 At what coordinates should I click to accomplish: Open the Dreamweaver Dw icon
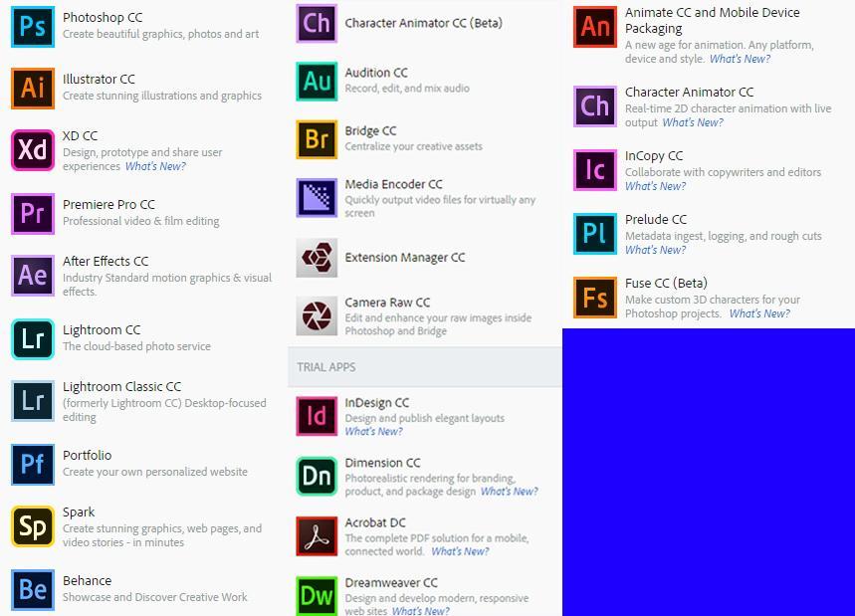317,596
